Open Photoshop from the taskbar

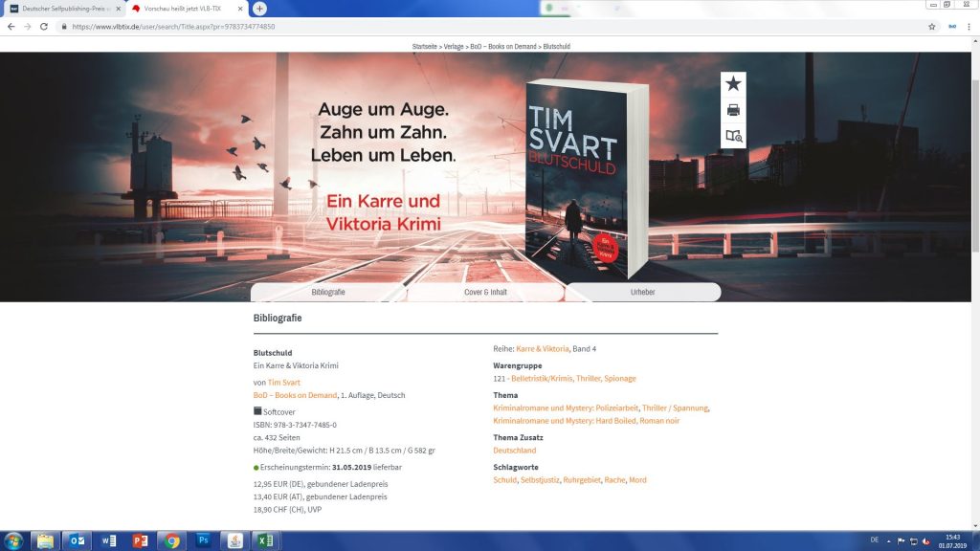coord(203,541)
